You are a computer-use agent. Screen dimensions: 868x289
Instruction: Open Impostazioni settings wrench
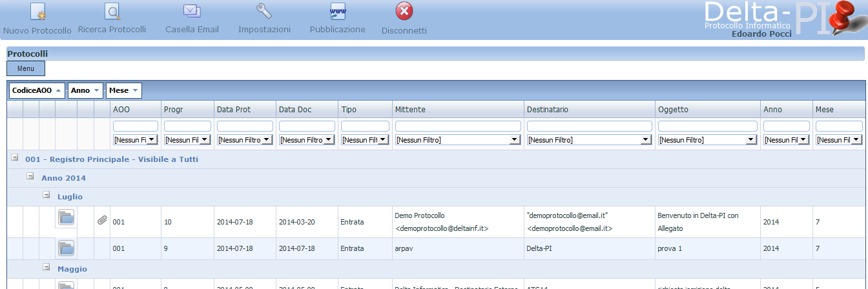(x=264, y=19)
